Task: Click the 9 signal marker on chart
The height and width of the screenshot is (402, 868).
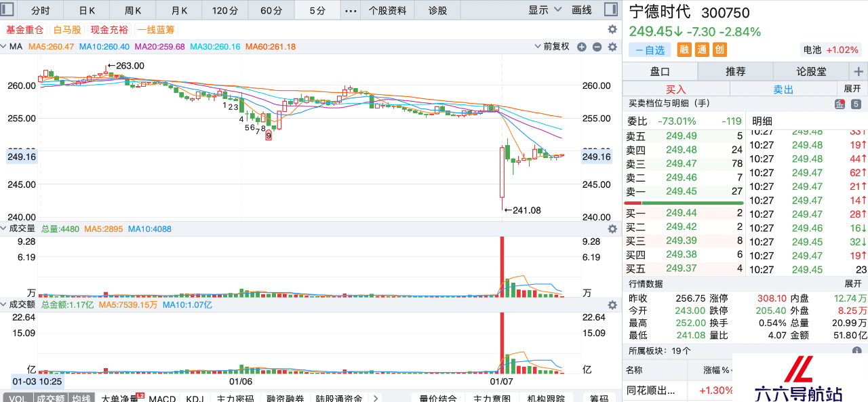Action: [x=269, y=136]
